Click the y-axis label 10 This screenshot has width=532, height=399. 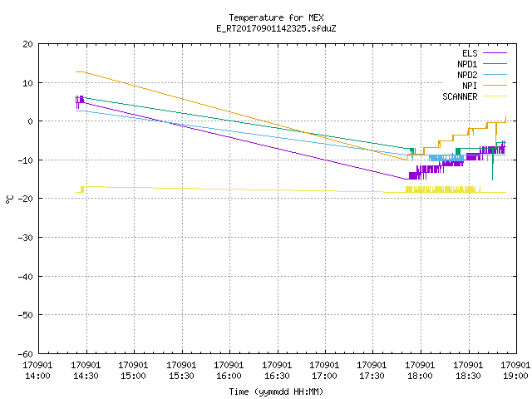click(x=27, y=83)
